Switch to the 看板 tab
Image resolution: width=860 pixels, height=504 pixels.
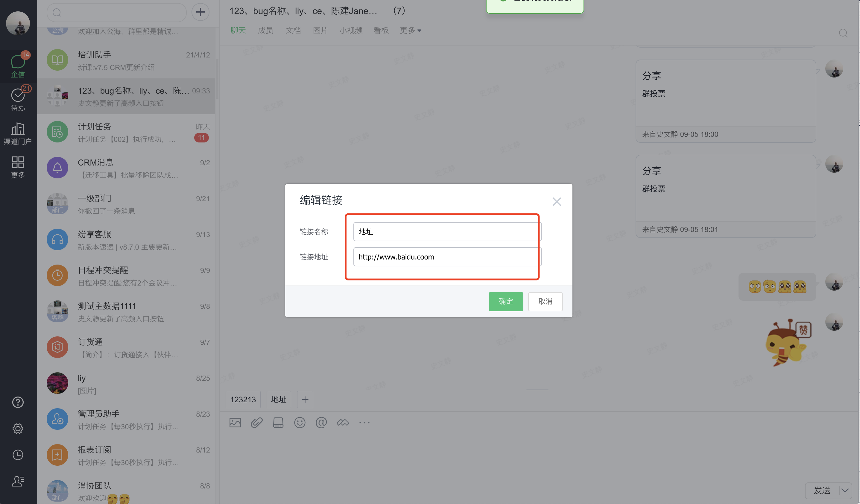click(381, 30)
